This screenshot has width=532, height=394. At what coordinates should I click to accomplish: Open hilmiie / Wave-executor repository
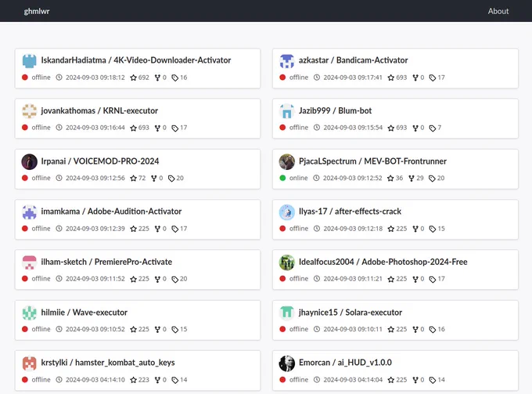pyautogui.click(x=84, y=313)
